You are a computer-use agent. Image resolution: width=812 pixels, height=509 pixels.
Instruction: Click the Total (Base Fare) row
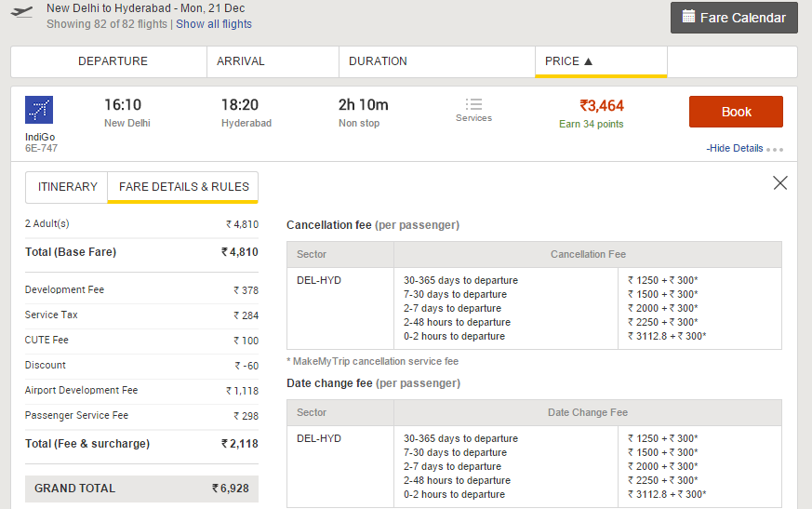[142, 252]
